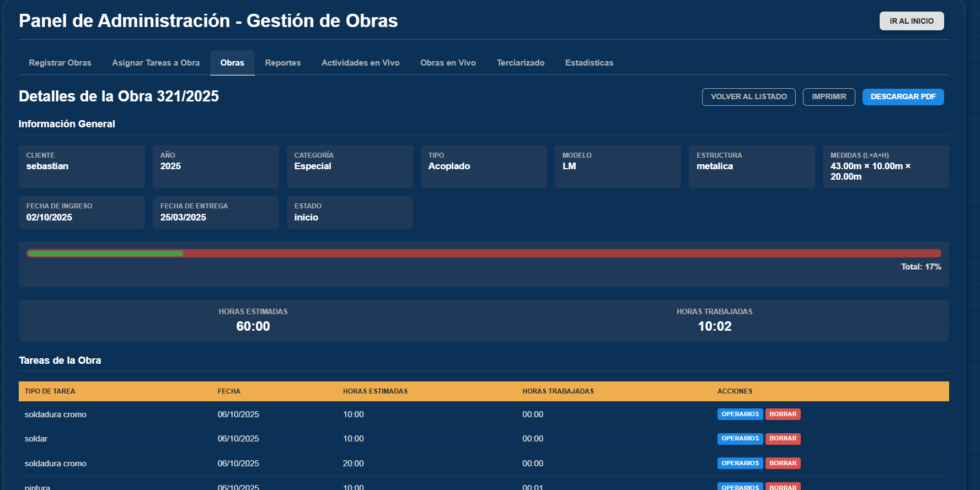Click the IMPRIMIR button
Image resolution: width=980 pixels, height=490 pixels.
828,97
